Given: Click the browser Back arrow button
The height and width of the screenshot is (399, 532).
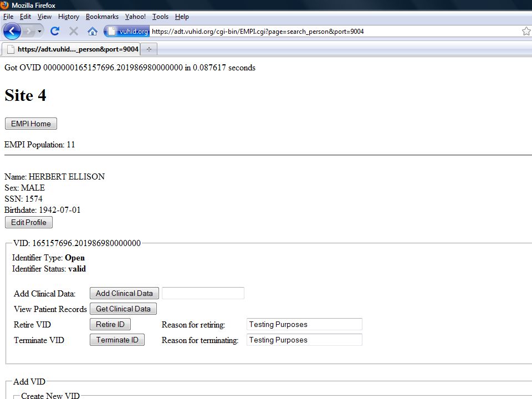Looking at the screenshot, I should [12, 31].
